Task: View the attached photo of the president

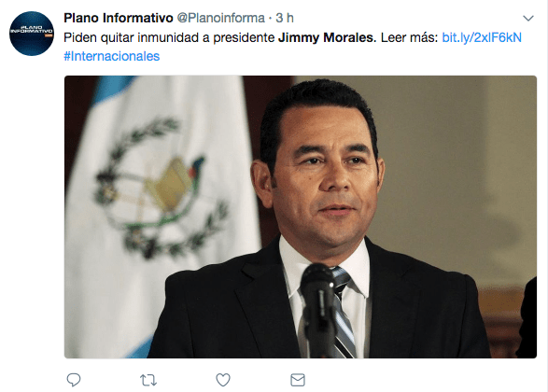Action: click(x=301, y=217)
